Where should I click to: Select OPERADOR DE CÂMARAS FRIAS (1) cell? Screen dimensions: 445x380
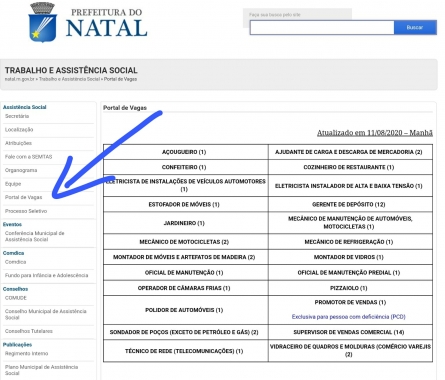186,288
